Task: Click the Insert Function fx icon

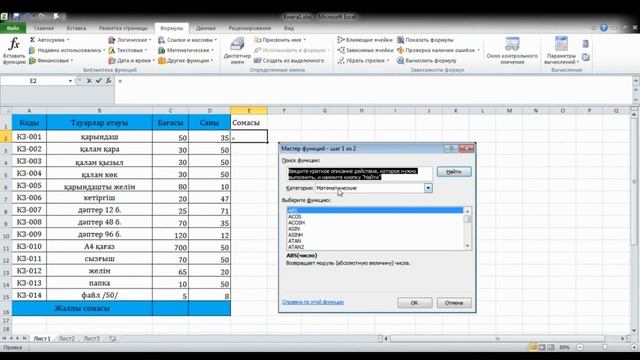Action: click(14, 50)
